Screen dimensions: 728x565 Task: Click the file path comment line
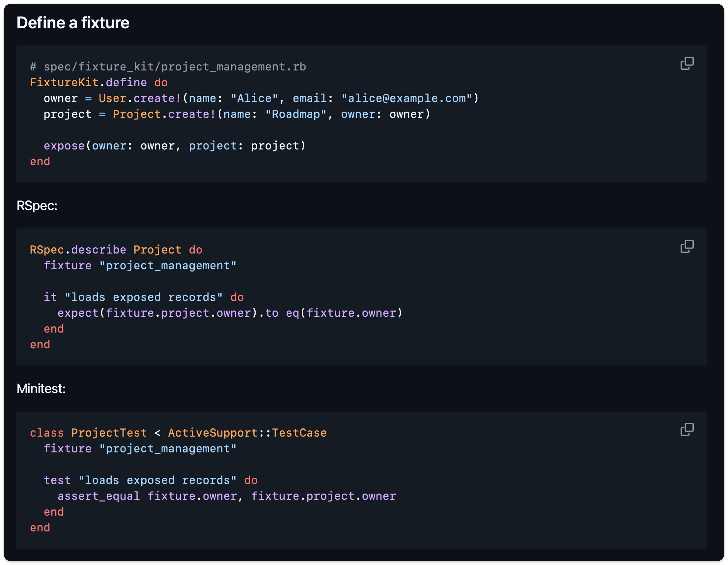click(168, 67)
